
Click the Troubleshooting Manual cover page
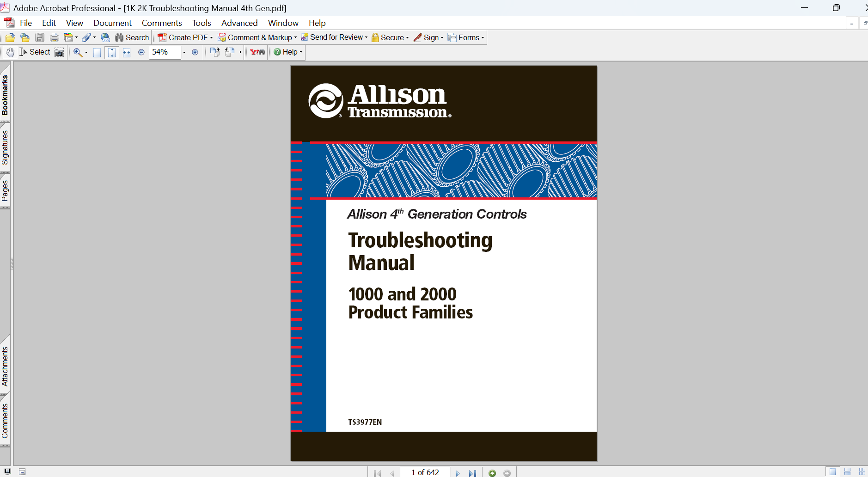(444, 263)
